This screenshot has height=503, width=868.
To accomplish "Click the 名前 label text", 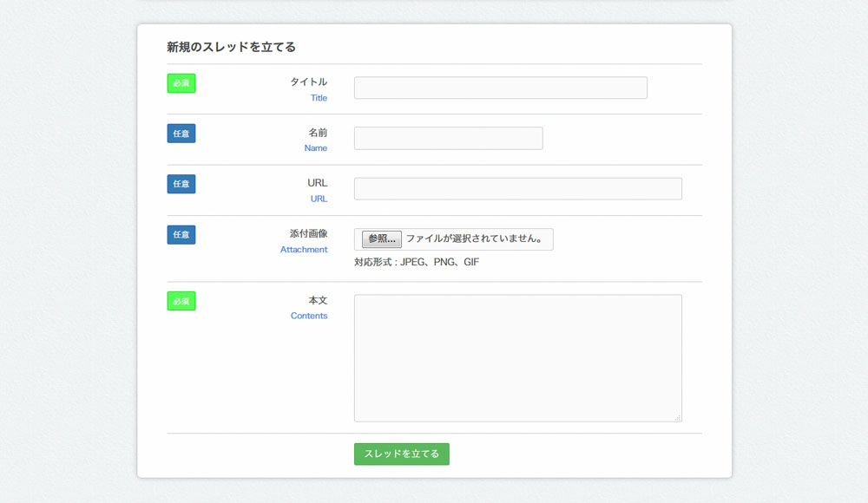I will (318, 133).
